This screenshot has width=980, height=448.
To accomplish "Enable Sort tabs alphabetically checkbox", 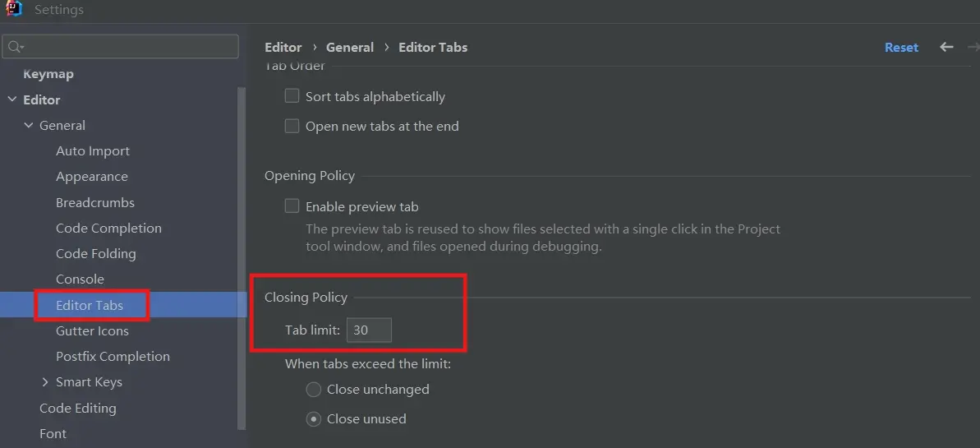I will point(292,96).
